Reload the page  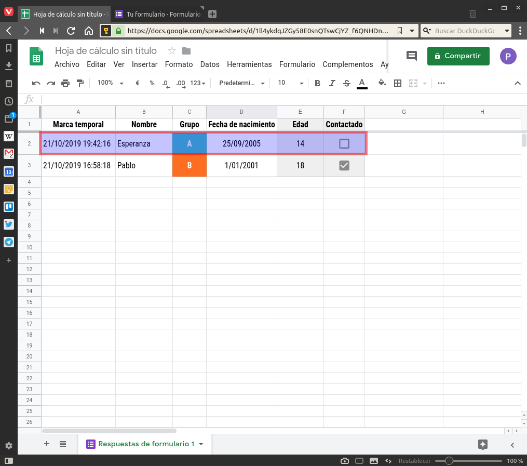click(x=71, y=31)
